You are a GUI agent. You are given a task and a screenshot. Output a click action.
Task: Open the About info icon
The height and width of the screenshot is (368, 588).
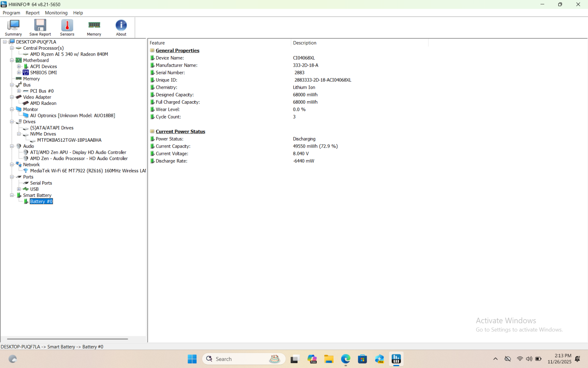coord(121,28)
